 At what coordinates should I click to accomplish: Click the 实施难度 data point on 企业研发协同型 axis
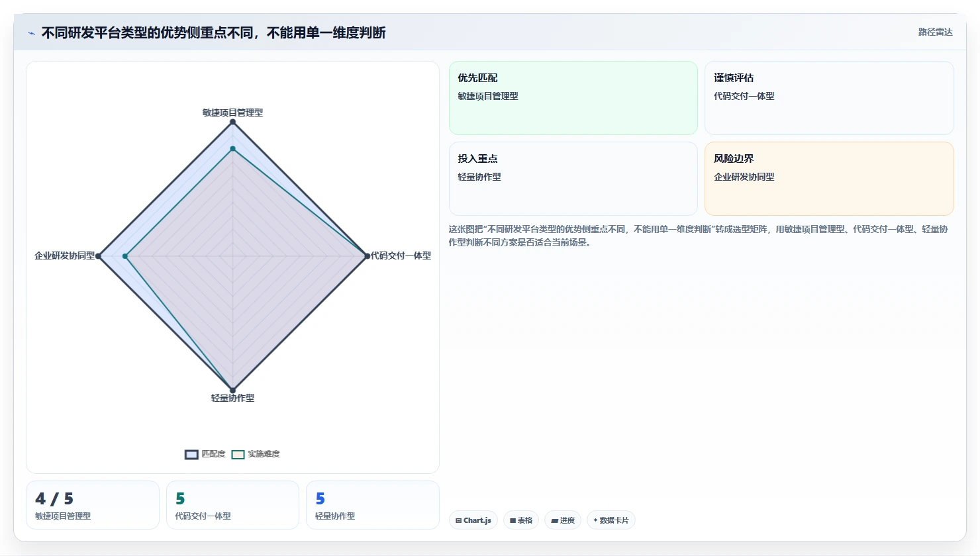[x=125, y=256]
